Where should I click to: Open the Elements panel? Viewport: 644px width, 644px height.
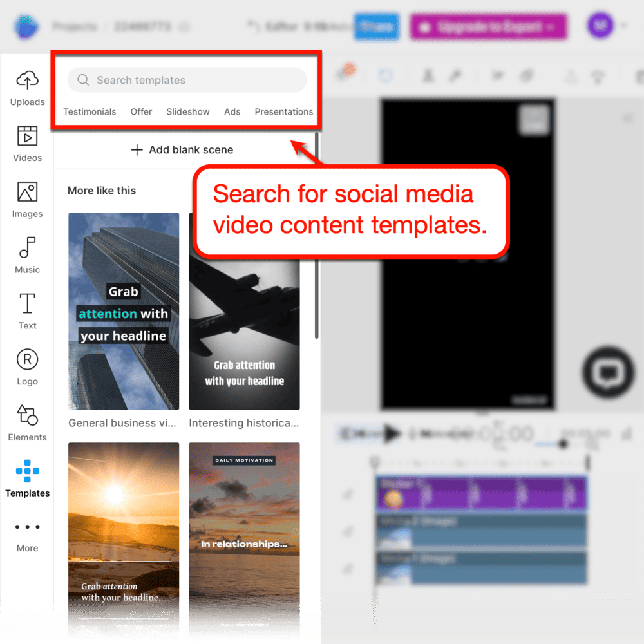pos(27,422)
